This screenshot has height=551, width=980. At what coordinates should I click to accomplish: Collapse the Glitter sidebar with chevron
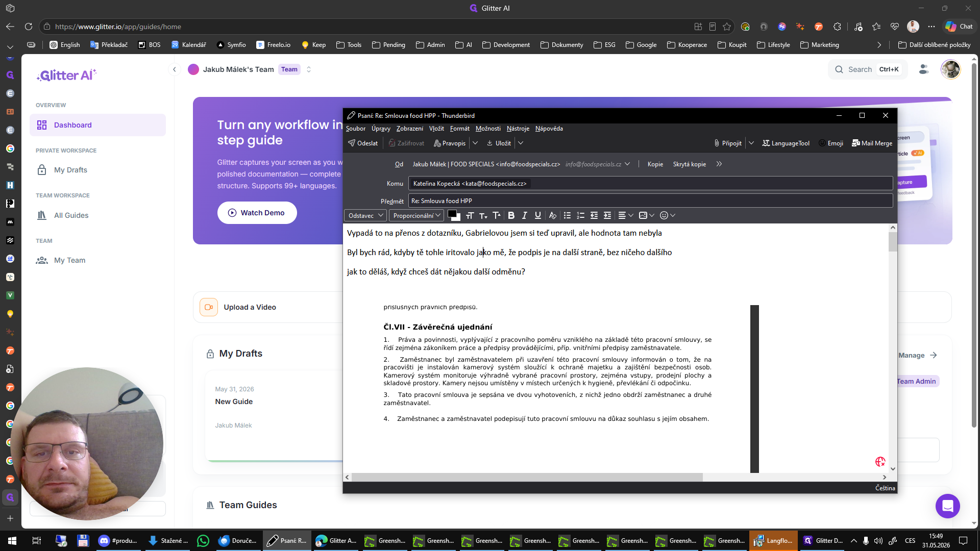[175, 69]
